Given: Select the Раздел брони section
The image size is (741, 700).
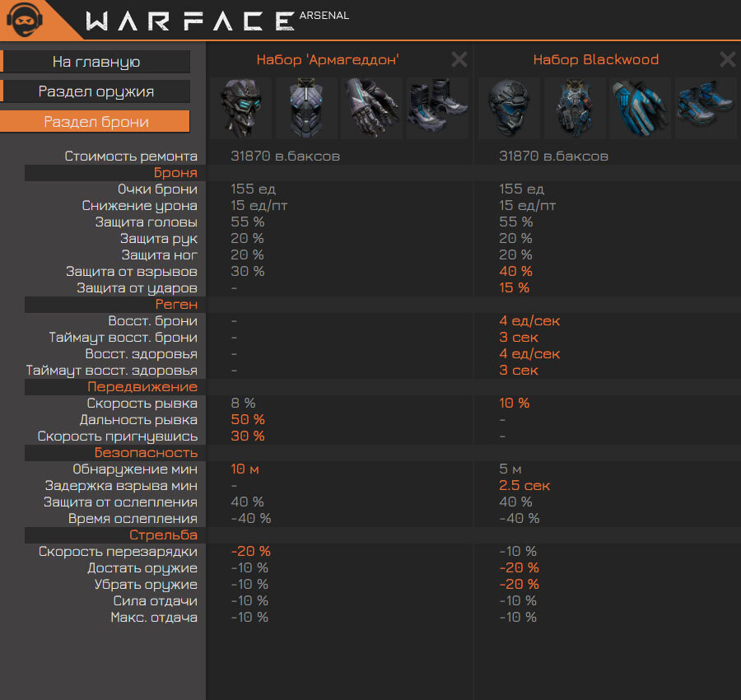Looking at the screenshot, I should (x=95, y=122).
